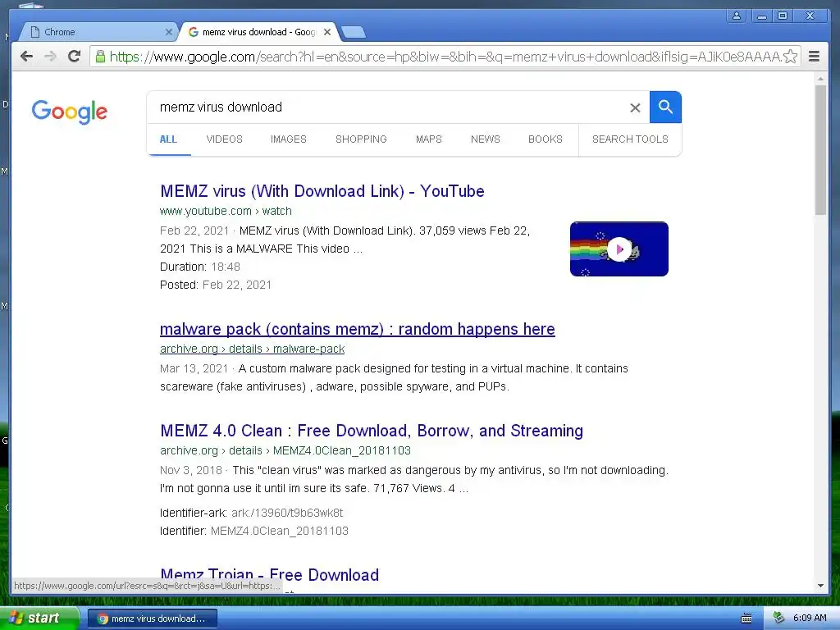Click the page scrollbar thumb

pyautogui.click(x=820, y=150)
